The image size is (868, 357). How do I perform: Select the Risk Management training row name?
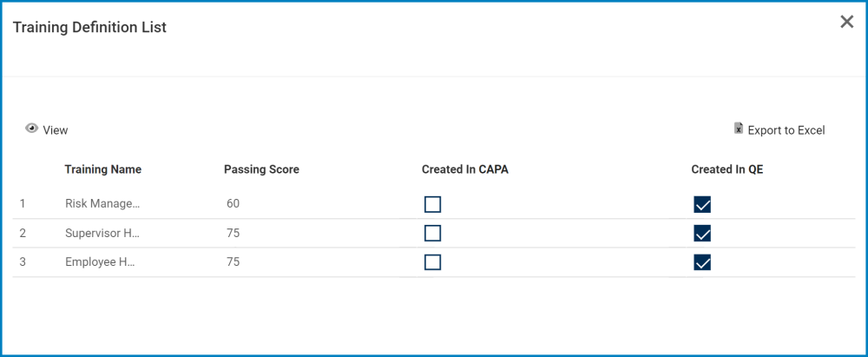coord(102,204)
